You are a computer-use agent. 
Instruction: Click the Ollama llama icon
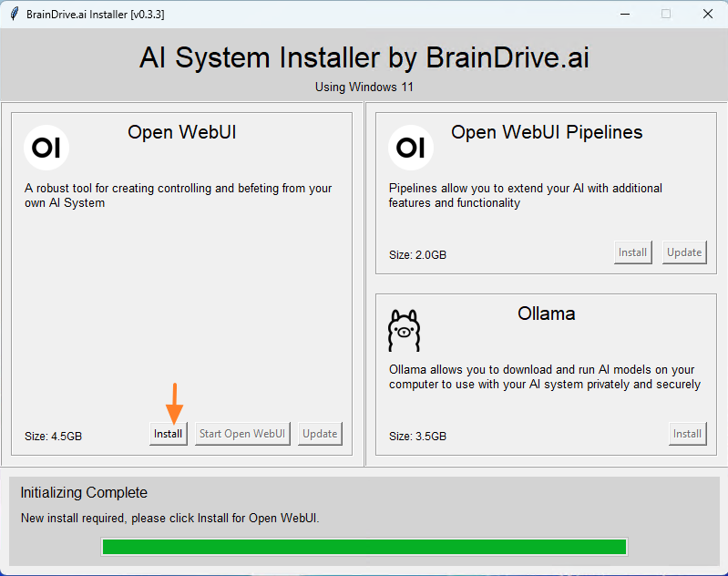point(404,330)
